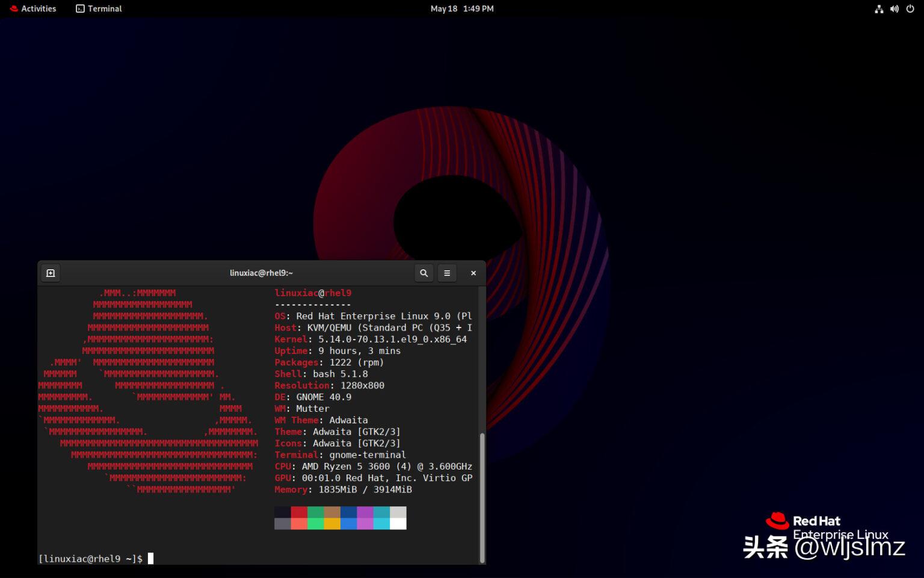The height and width of the screenshot is (578, 924).
Task: Close the terminal window
Action: pos(473,273)
